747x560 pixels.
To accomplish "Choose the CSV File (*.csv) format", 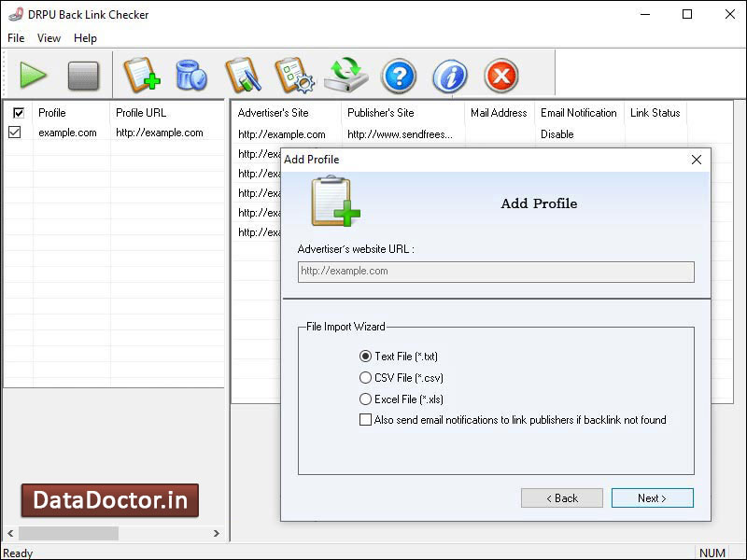I will point(366,378).
